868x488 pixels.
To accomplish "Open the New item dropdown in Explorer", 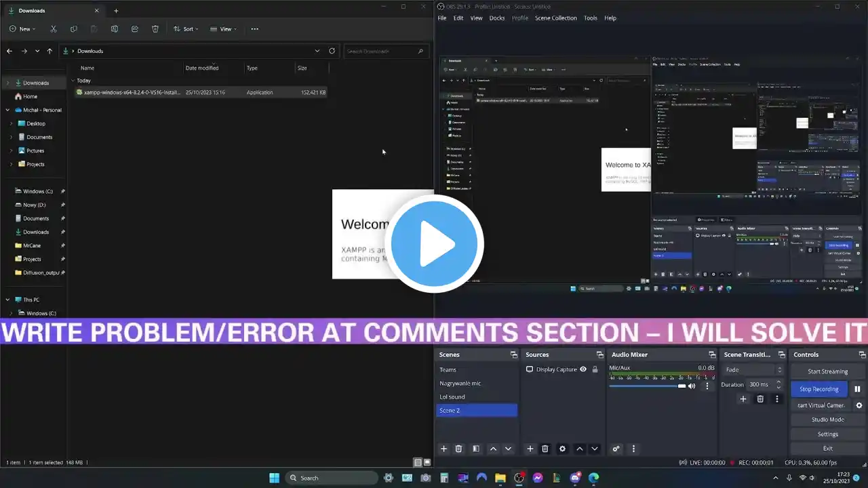I will click(x=22, y=29).
